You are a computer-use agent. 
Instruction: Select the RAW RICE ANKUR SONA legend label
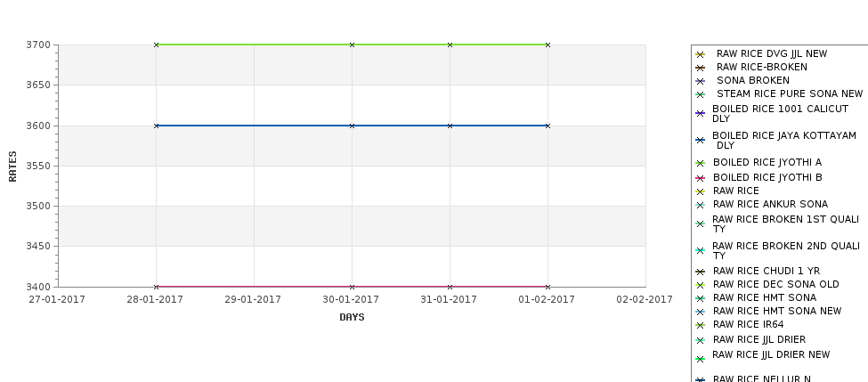770,204
